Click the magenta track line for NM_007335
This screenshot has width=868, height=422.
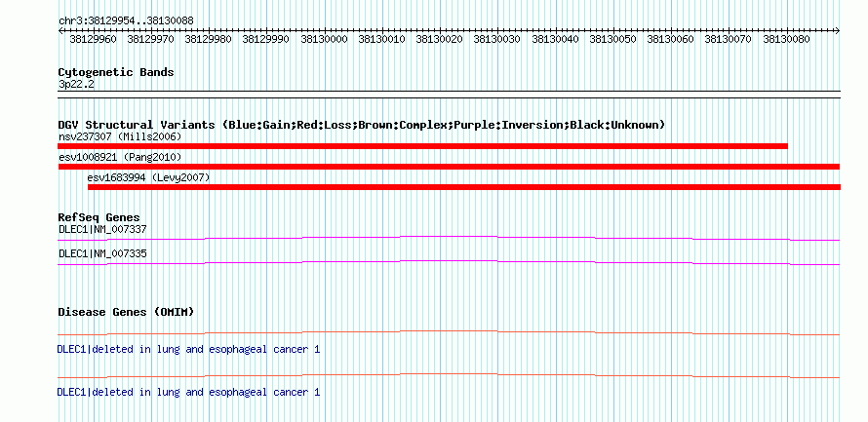coord(449,262)
